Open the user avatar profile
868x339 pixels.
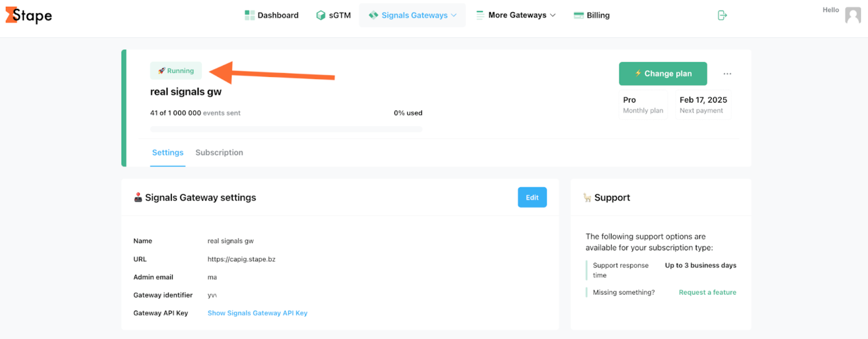click(853, 15)
